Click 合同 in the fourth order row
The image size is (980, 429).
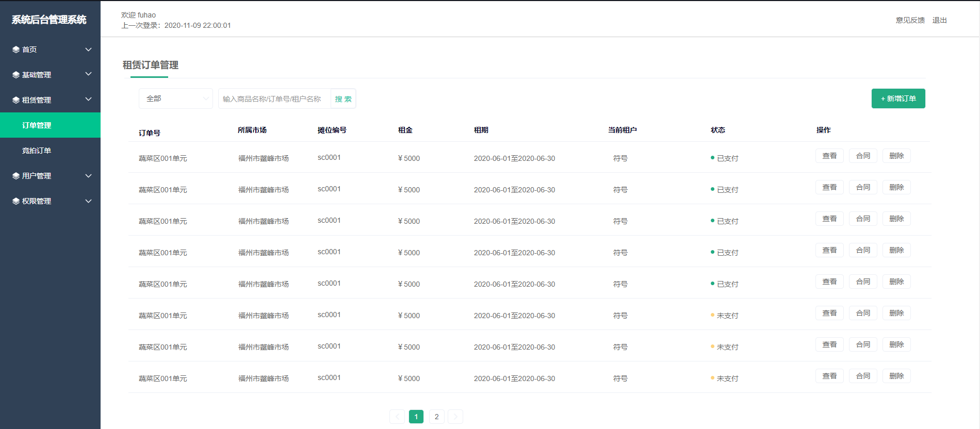click(x=863, y=250)
